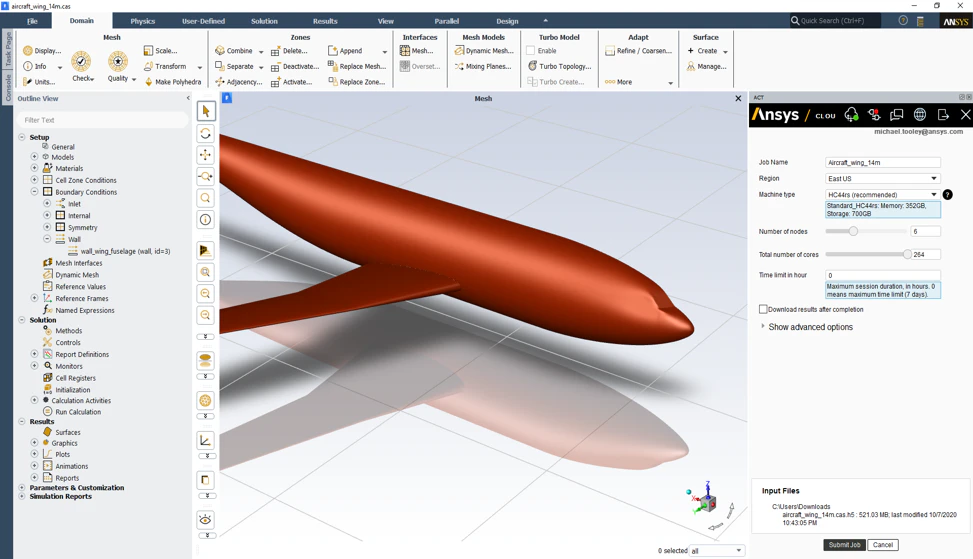
Task: Select the pan view tool
Action: coord(206,155)
